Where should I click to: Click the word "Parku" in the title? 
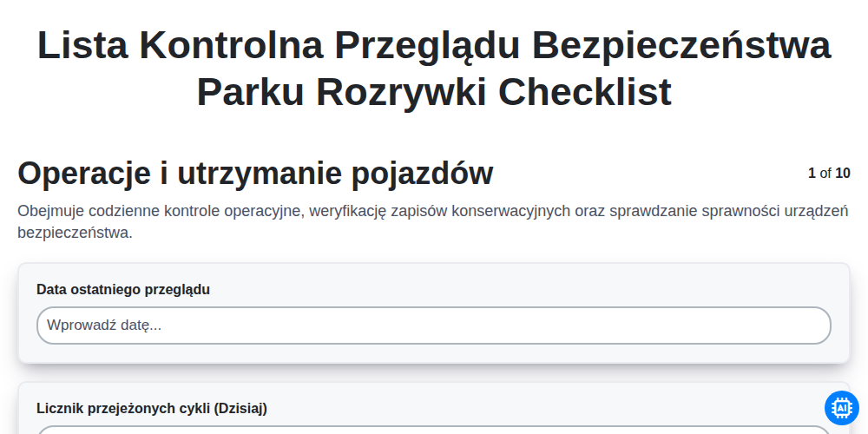(251, 93)
